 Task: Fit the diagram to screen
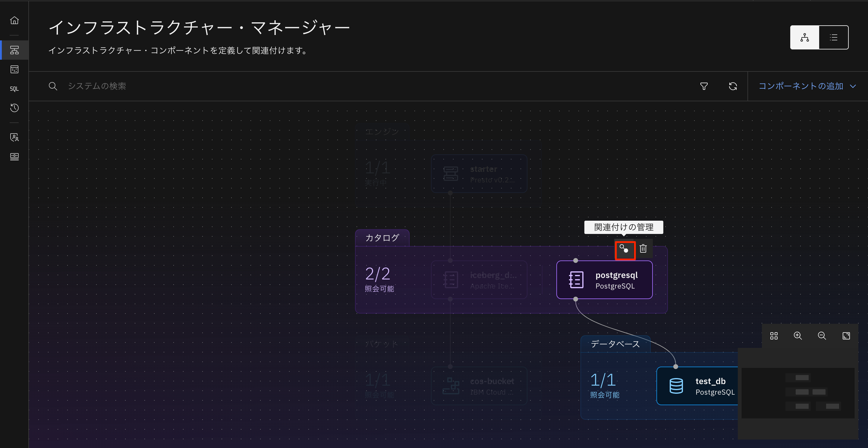tap(846, 336)
